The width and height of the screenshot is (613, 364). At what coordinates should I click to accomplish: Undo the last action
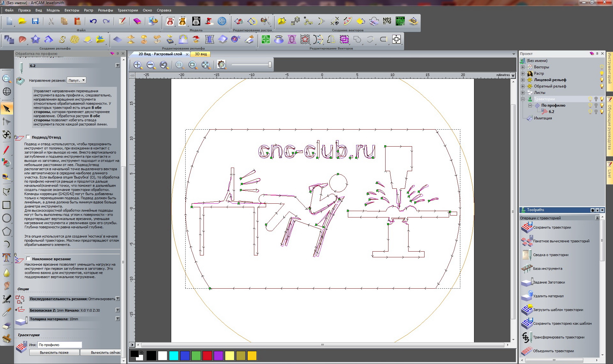point(93,21)
